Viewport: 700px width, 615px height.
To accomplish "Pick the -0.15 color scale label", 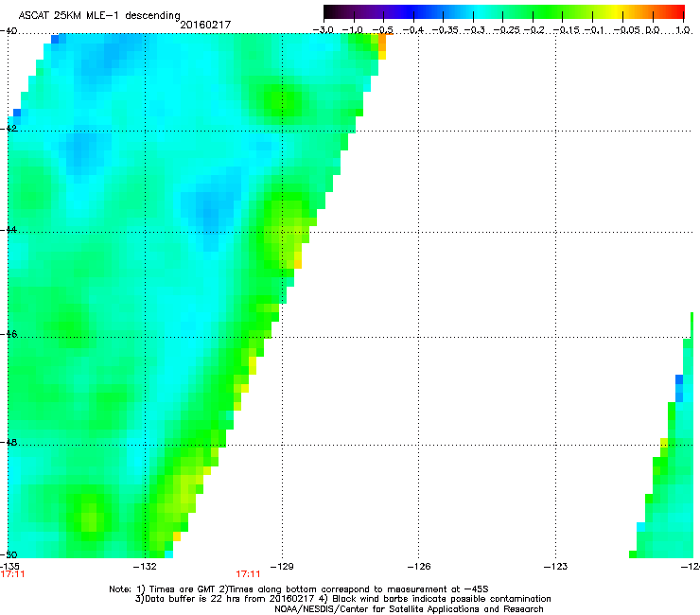I will [x=567, y=30].
